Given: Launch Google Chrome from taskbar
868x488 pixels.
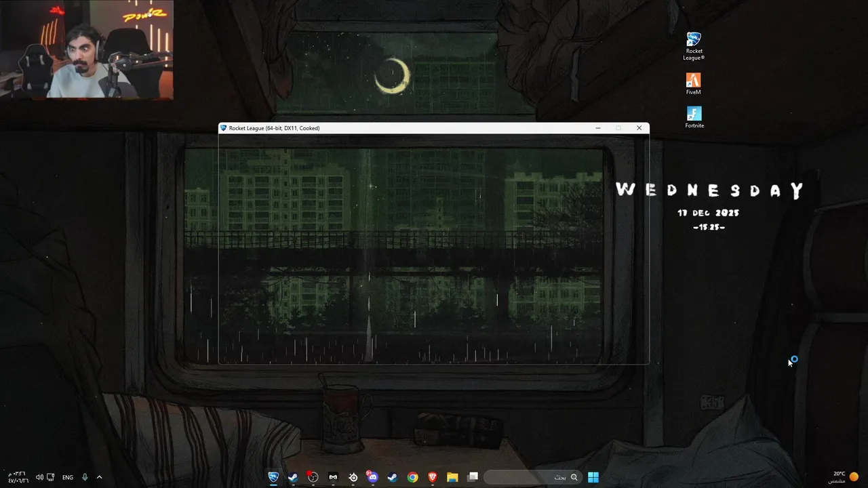Looking at the screenshot, I should (x=412, y=477).
